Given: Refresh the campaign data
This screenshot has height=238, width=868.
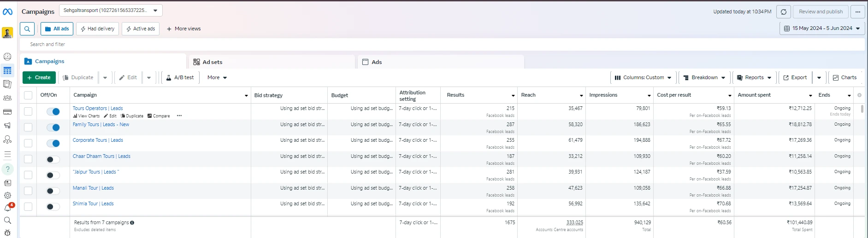Looking at the screenshot, I should [x=784, y=12].
